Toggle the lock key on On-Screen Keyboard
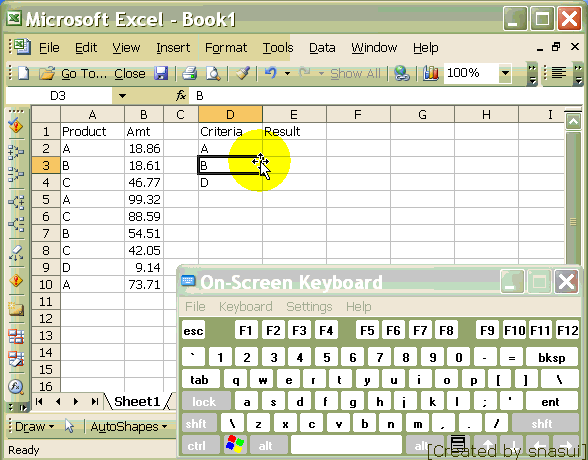The height and width of the screenshot is (460, 588). click(206, 402)
